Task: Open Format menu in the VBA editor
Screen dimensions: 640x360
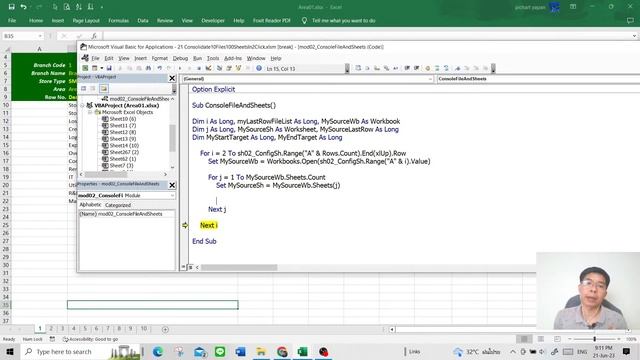Action: tap(160, 58)
